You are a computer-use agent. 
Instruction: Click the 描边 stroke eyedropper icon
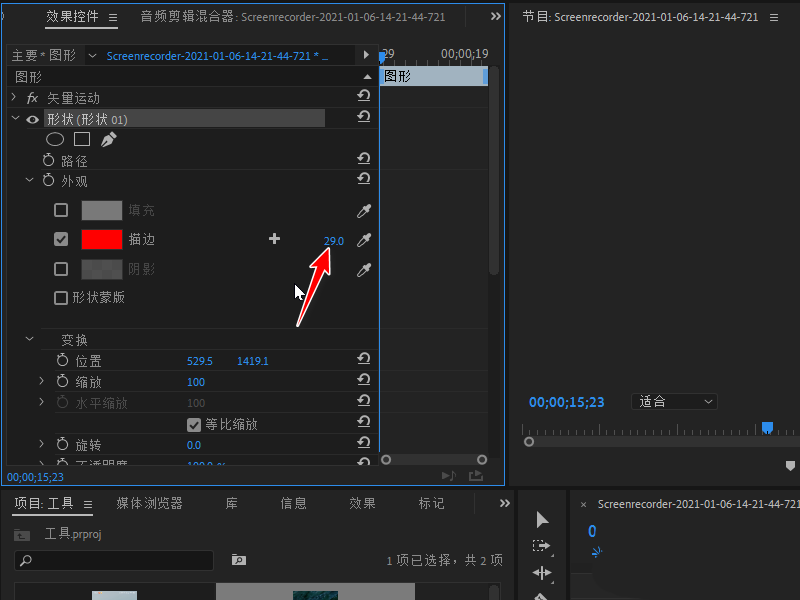pos(363,240)
